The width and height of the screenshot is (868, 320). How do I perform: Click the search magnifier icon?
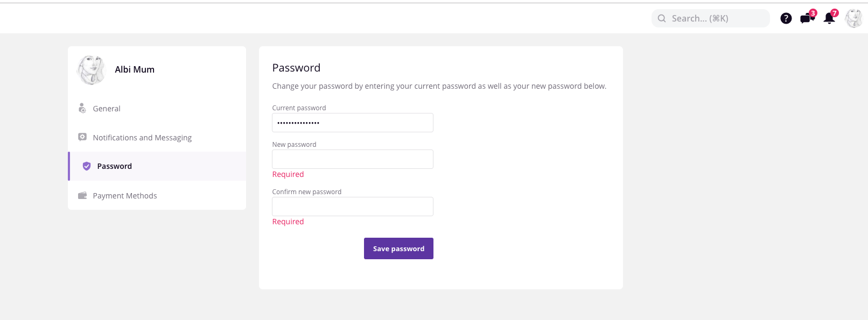(662, 18)
